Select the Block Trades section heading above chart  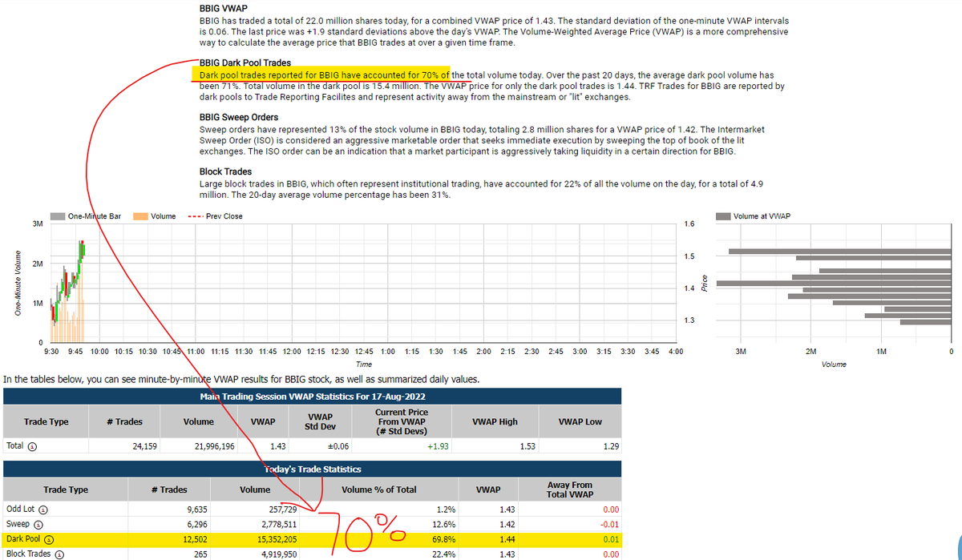(225, 171)
